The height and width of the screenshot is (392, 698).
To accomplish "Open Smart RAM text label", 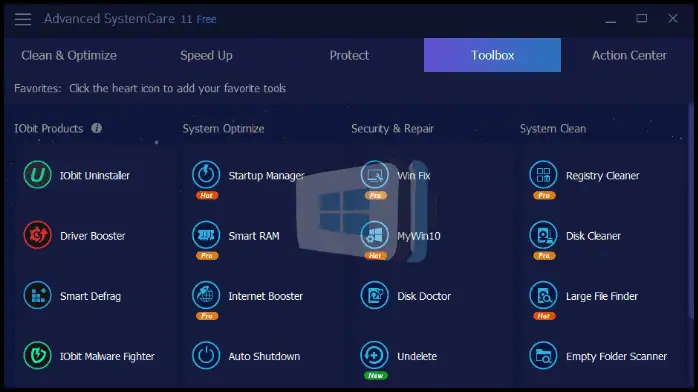I will (x=254, y=236).
